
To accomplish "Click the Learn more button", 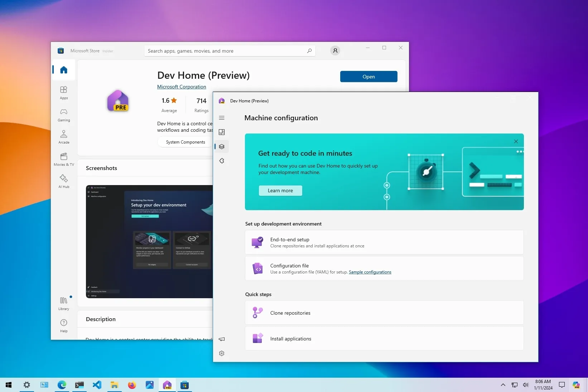I will pyautogui.click(x=280, y=190).
